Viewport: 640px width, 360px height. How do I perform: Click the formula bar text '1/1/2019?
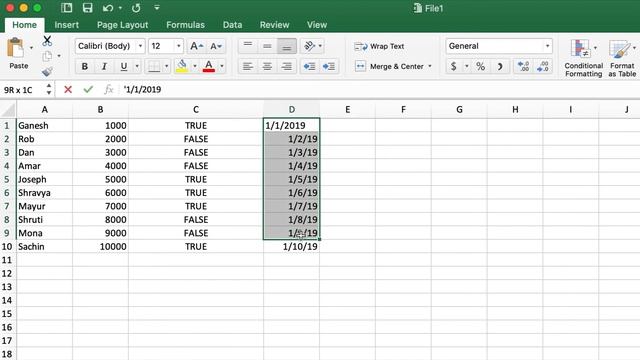(142, 89)
